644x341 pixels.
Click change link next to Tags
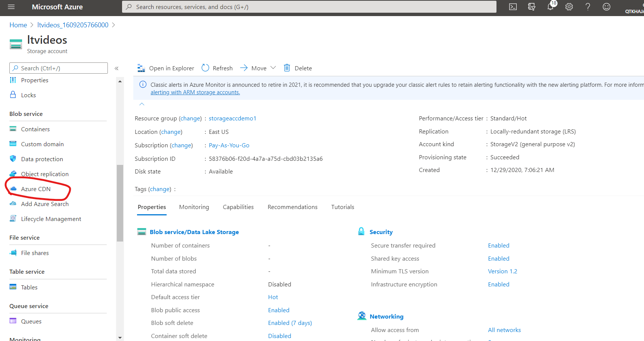(160, 189)
